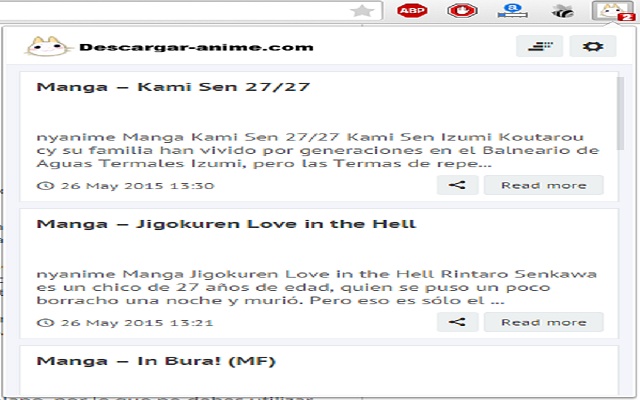Share the Kami Sen 27/27 post

457,185
